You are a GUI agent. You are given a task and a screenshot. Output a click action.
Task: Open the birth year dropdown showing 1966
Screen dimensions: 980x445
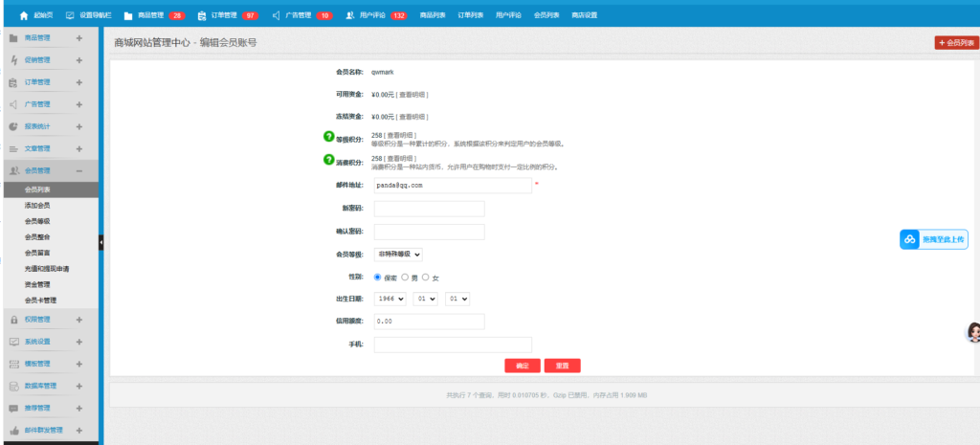click(390, 299)
